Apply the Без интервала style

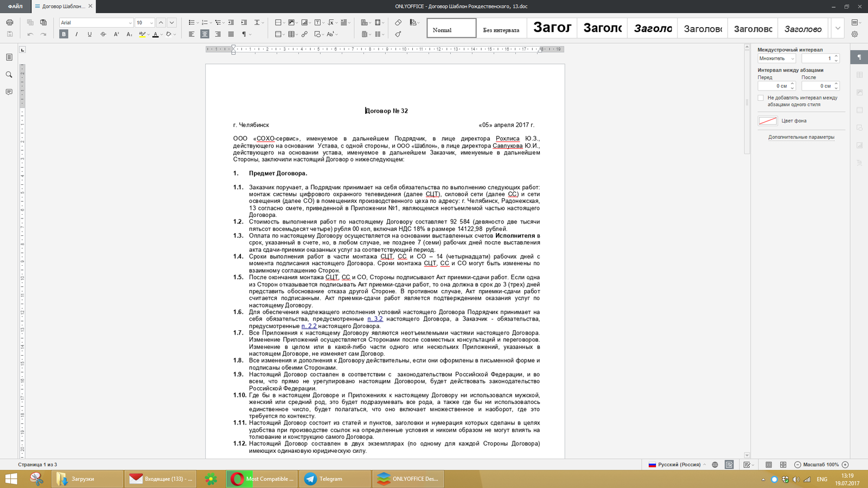point(501,28)
